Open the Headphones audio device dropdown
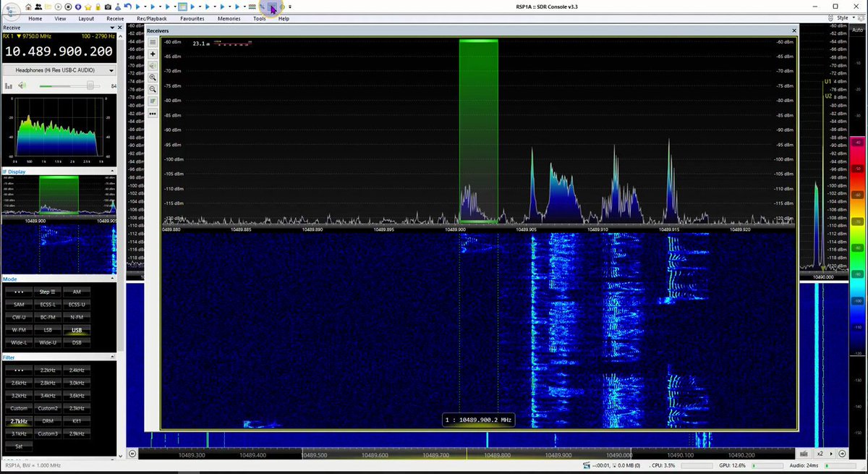 (59, 70)
